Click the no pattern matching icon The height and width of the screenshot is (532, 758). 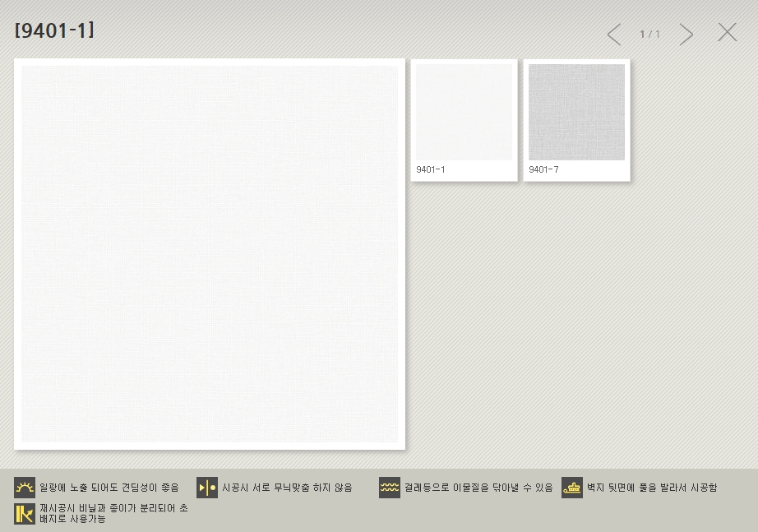point(207,488)
